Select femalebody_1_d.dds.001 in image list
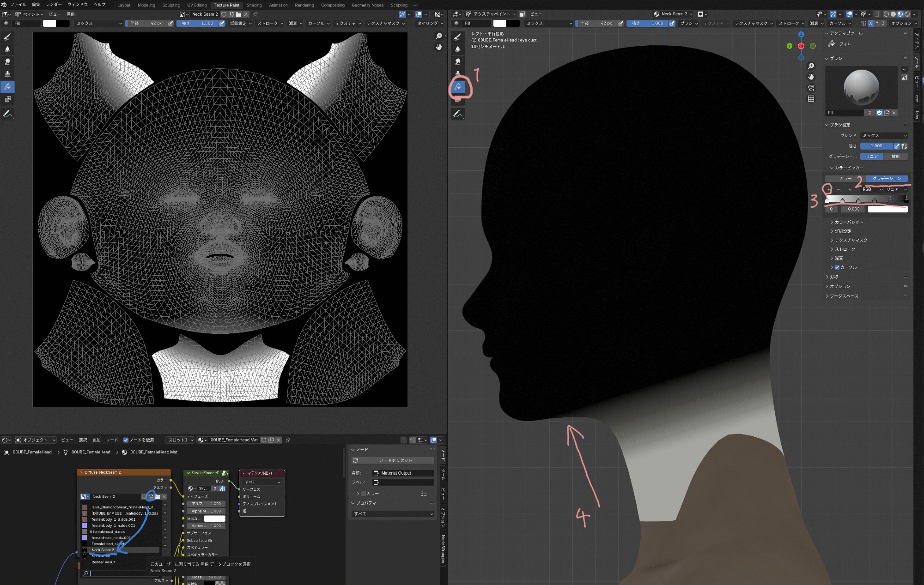 click(x=114, y=519)
